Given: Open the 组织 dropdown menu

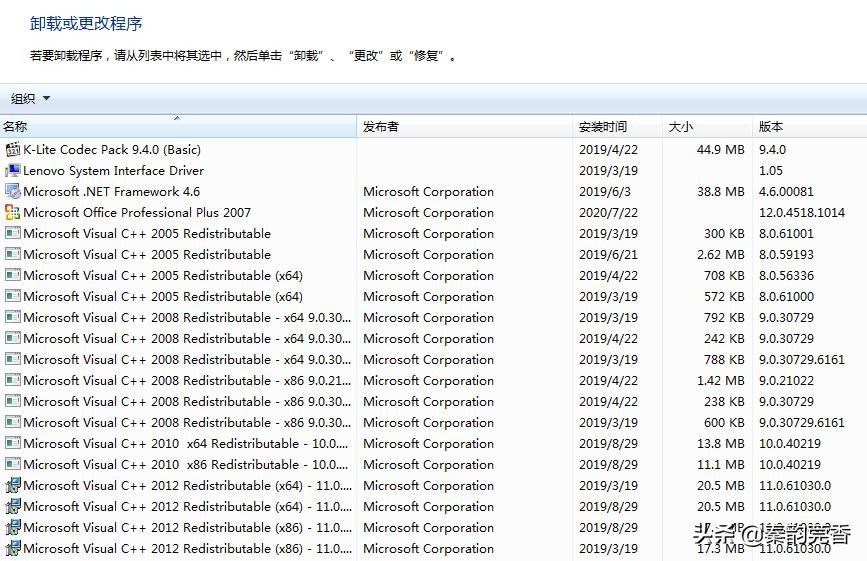Looking at the screenshot, I should point(30,98).
